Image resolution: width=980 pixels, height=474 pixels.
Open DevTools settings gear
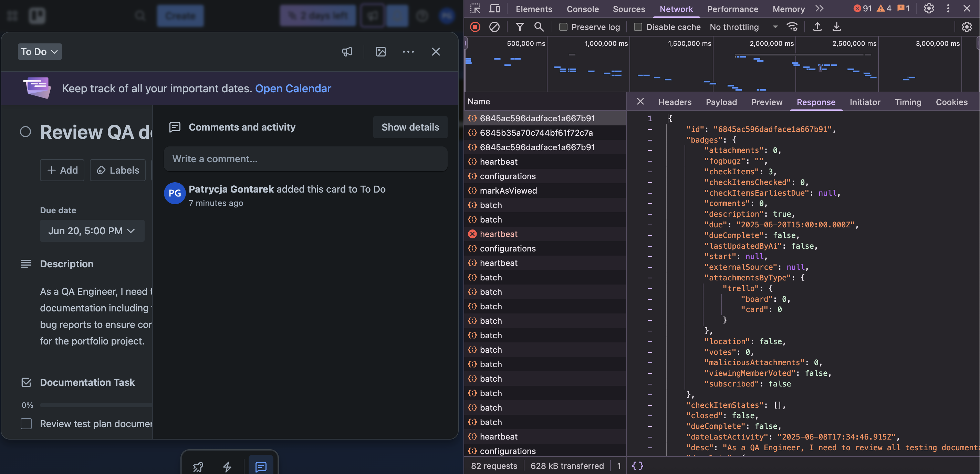pos(929,8)
